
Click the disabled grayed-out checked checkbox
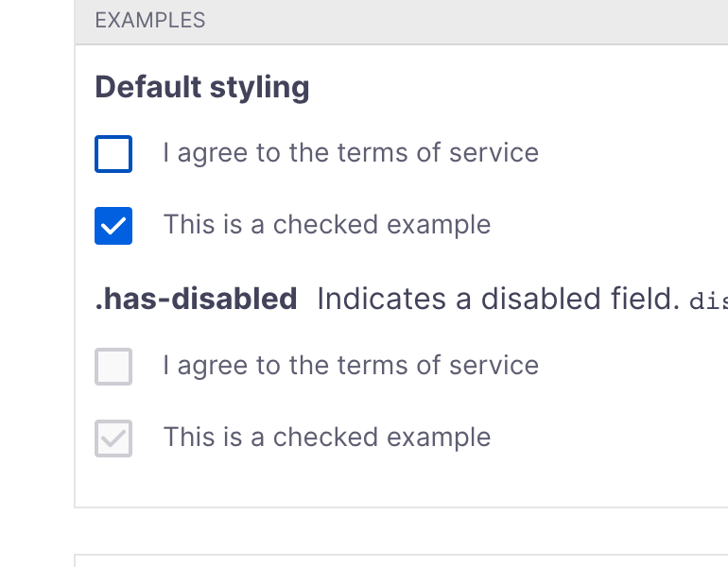113,438
